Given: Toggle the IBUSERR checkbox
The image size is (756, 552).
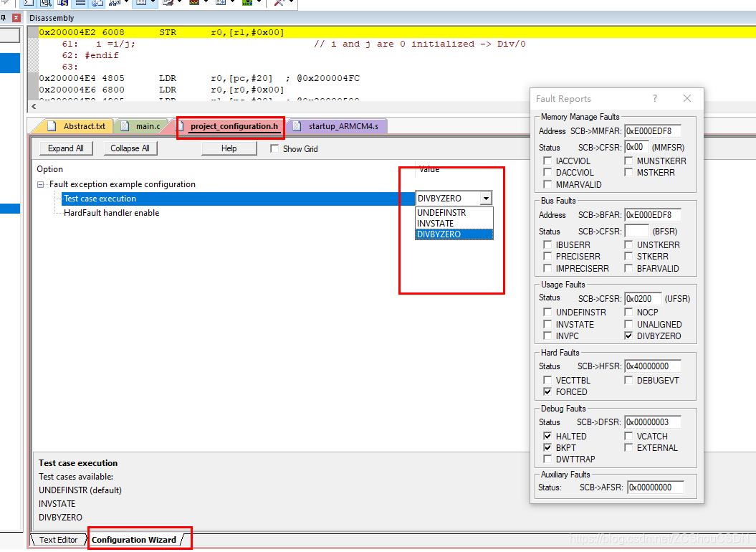Looking at the screenshot, I should point(547,244).
